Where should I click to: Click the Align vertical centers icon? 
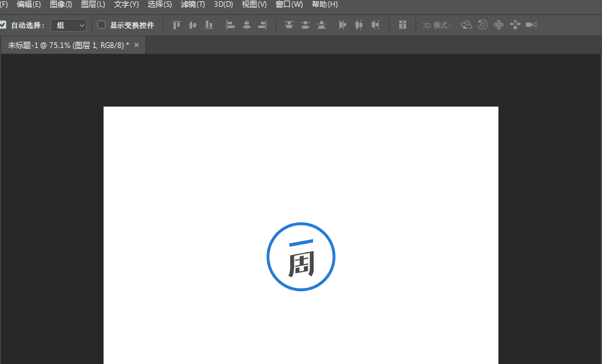point(193,25)
